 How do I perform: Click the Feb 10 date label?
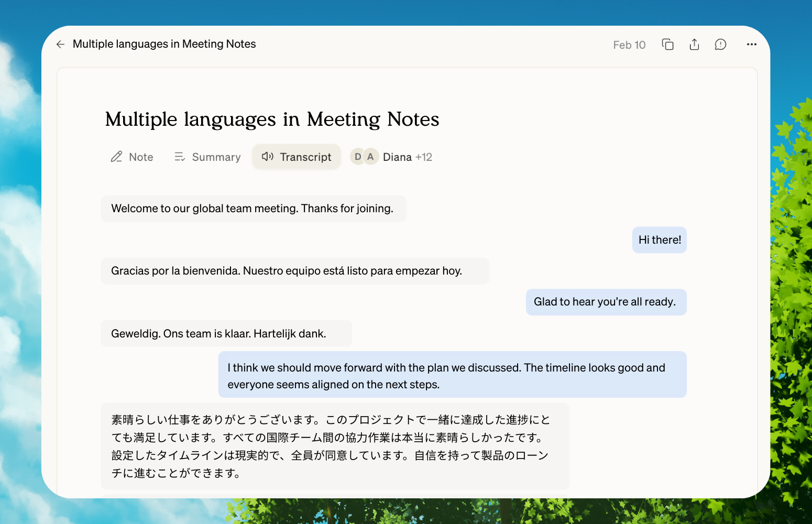point(629,45)
